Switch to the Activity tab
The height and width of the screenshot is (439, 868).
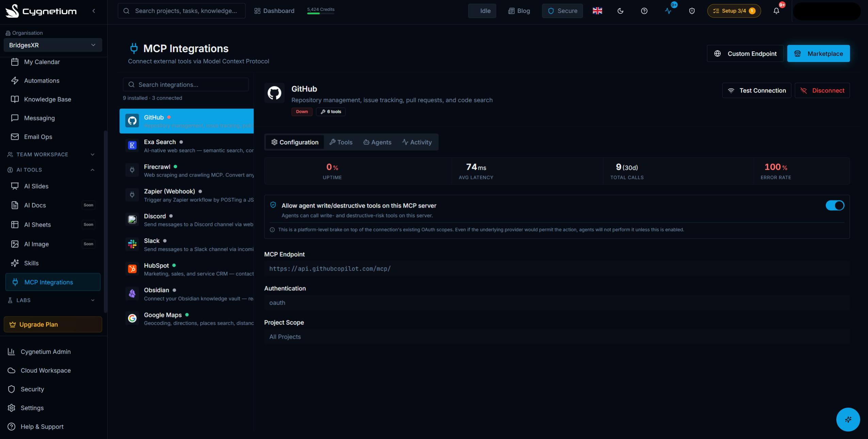click(417, 142)
